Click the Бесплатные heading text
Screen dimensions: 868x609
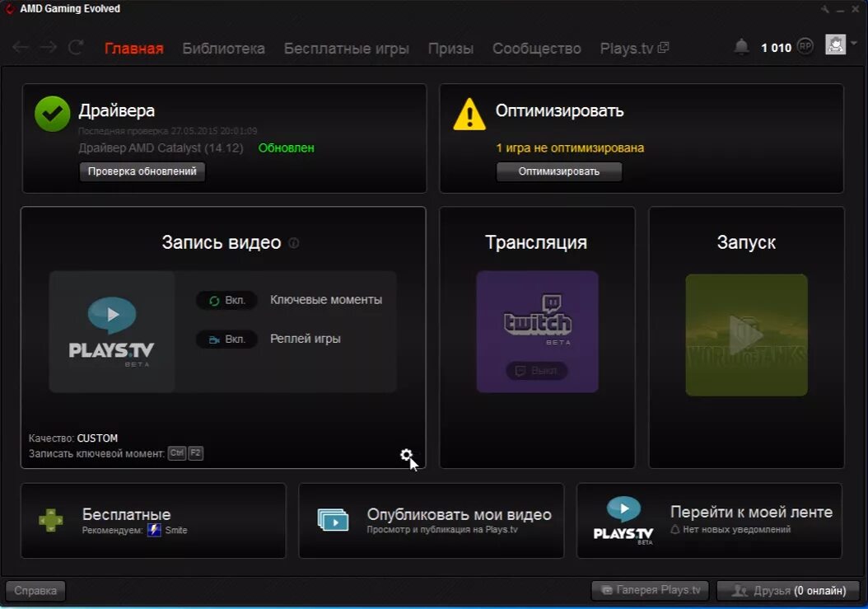point(126,514)
